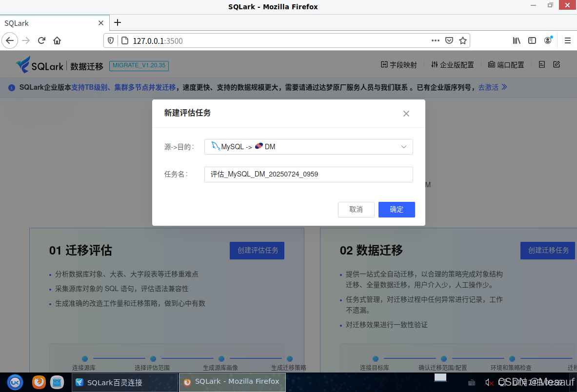The height and width of the screenshot is (392, 577).
Task: Open 字段映射 field mapping
Action: pos(399,65)
